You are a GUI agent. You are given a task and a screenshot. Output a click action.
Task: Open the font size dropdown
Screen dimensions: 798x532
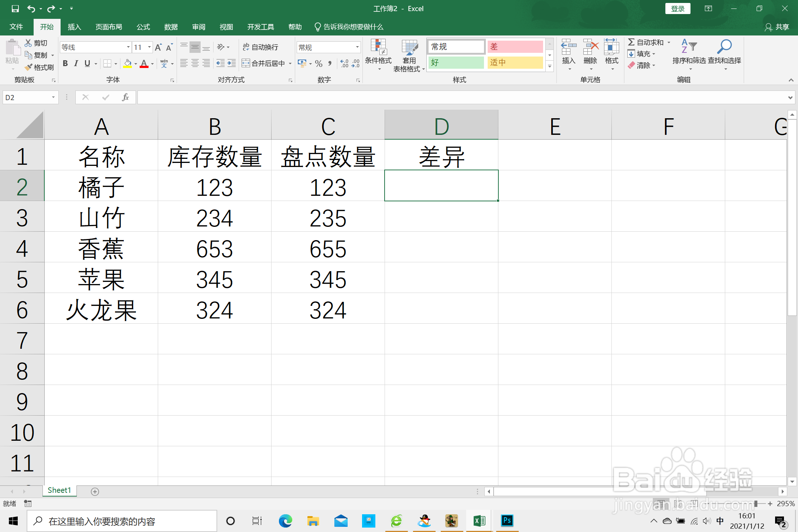pyautogui.click(x=149, y=47)
